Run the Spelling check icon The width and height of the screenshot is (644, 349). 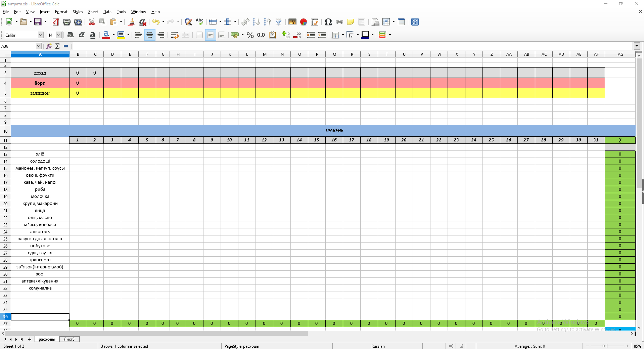[199, 22]
